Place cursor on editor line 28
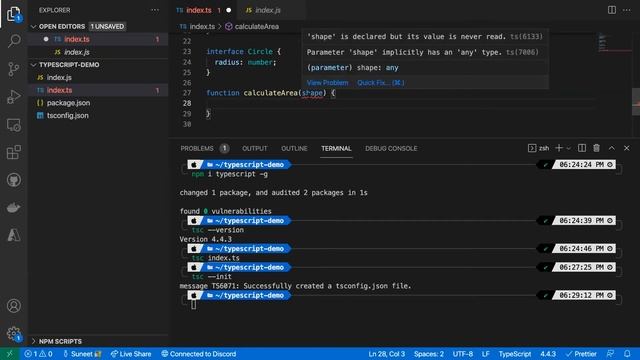Viewport: 640px width, 360px height. [x=400, y=103]
